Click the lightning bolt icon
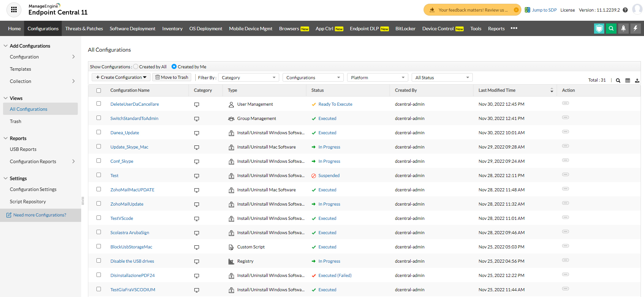The width and height of the screenshot is (644, 297). tap(636, 29)
